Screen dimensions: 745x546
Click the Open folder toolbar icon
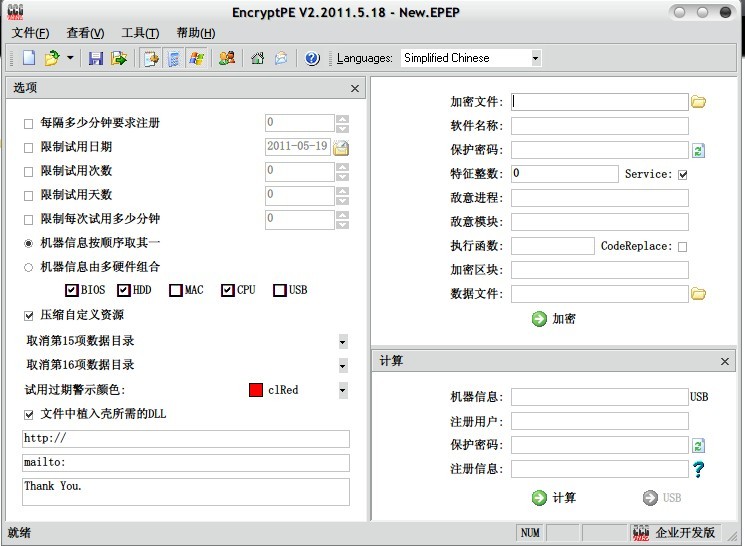pos(51,58)
